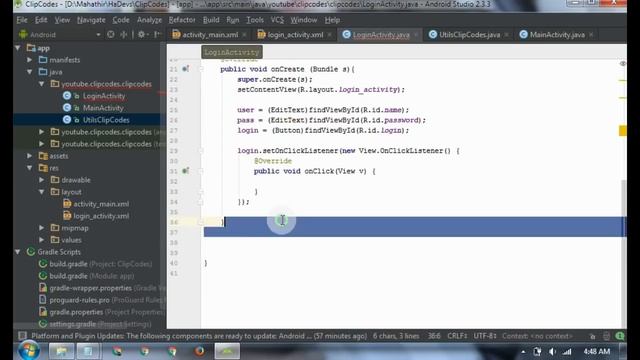Click the override gutter icon beside onClick
The height and width of the screenshot is (360, 640).
tap(185, 171)
